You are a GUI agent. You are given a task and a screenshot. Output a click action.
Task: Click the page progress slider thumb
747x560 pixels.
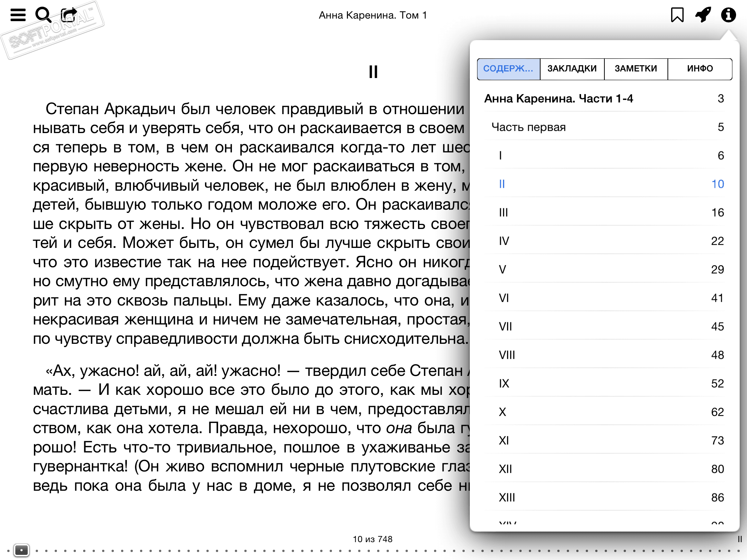(22, 550)
